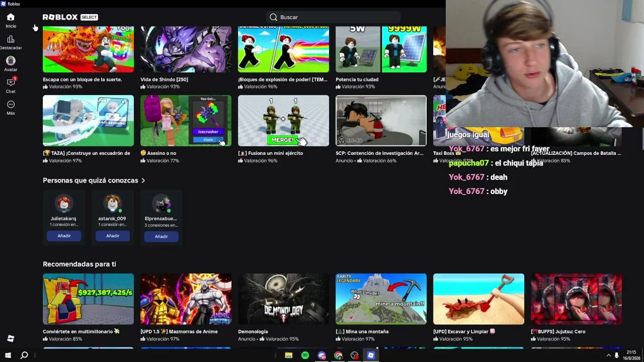
Task: Open the 'Mina una montaña' game title
Action: point(362,332)
